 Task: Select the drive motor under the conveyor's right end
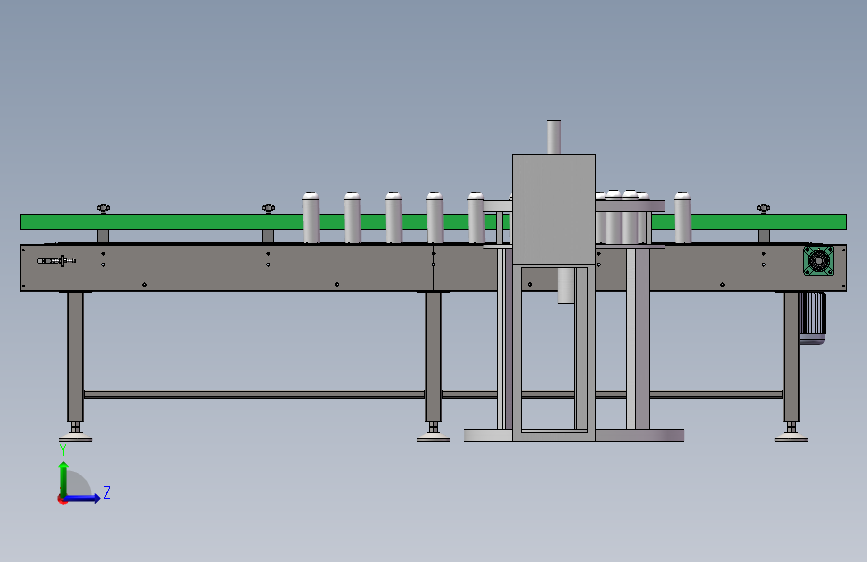[812, 318]
